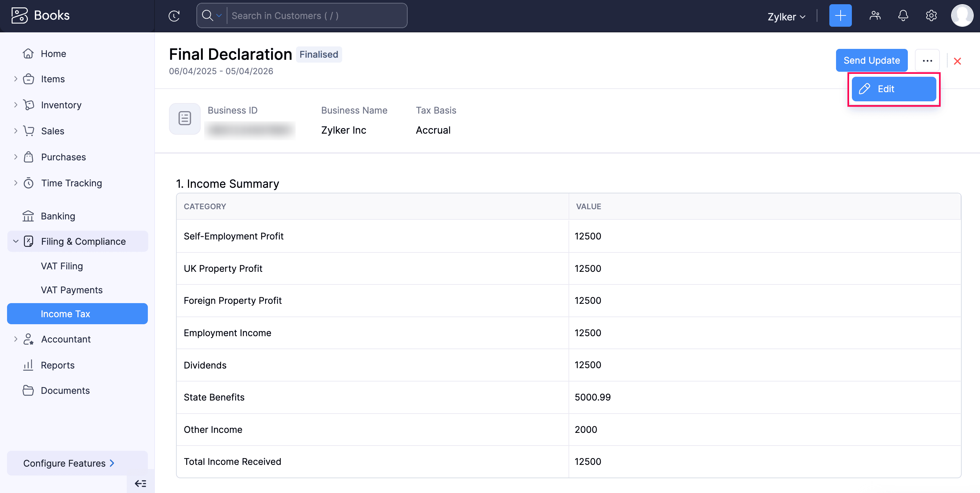Open the notifications bell
The height and width of the screenshot is (493, 980).
pyautogui.click(x=903, y=15)
